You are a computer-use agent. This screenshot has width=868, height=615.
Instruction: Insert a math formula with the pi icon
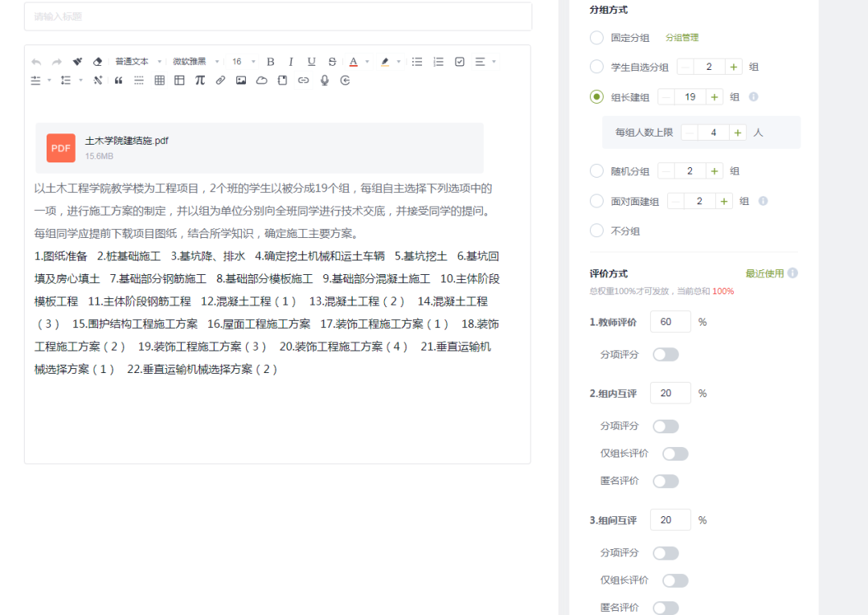[200, 80]
